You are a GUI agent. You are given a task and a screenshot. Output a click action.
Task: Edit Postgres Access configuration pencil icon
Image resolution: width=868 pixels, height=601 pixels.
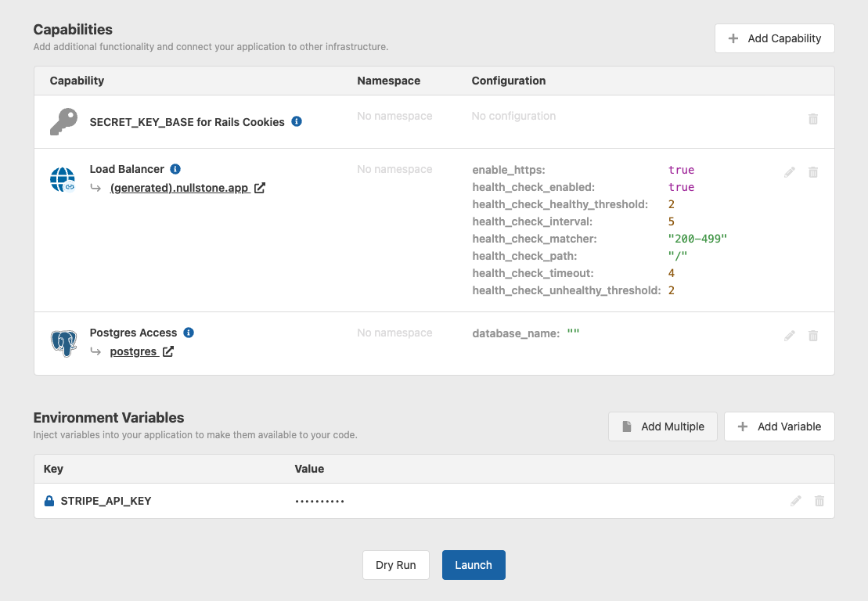point(790,336)
